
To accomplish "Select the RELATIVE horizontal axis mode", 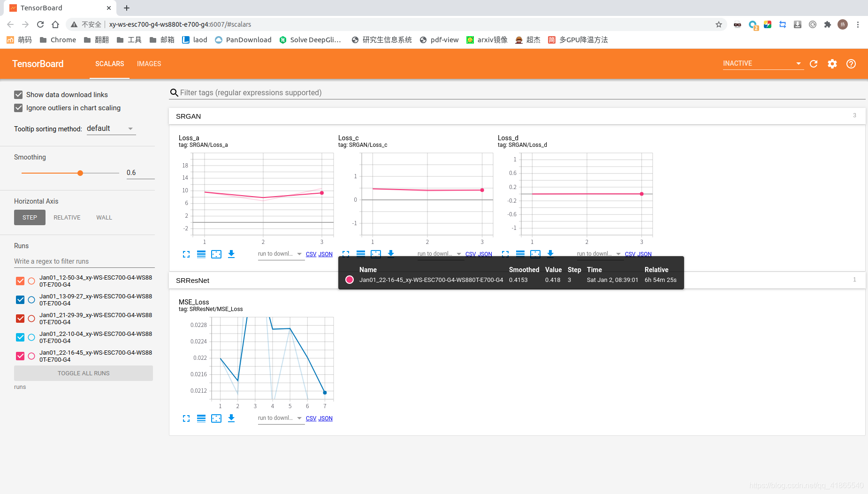I will pyautogui.click(x=67, y=217).
